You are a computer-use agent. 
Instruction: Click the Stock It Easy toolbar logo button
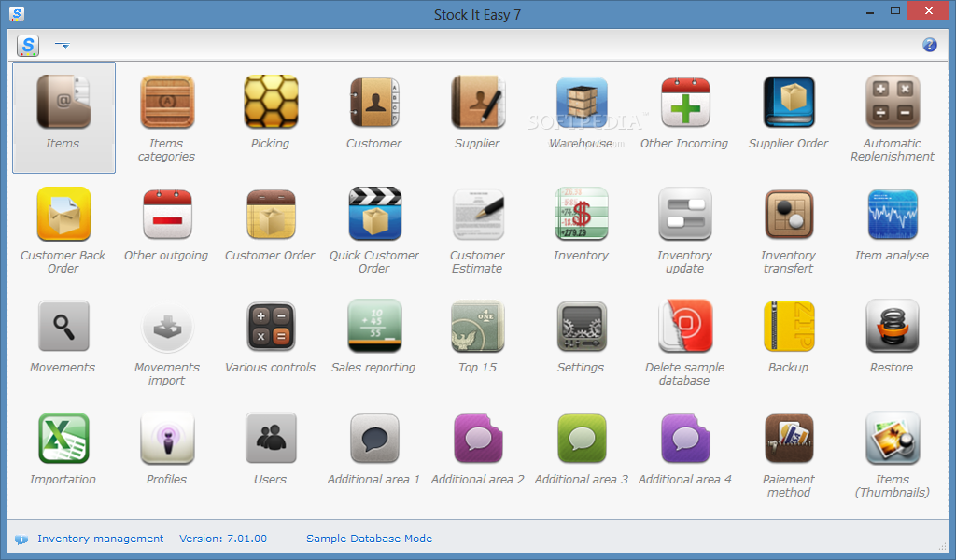tap(28, 45)
